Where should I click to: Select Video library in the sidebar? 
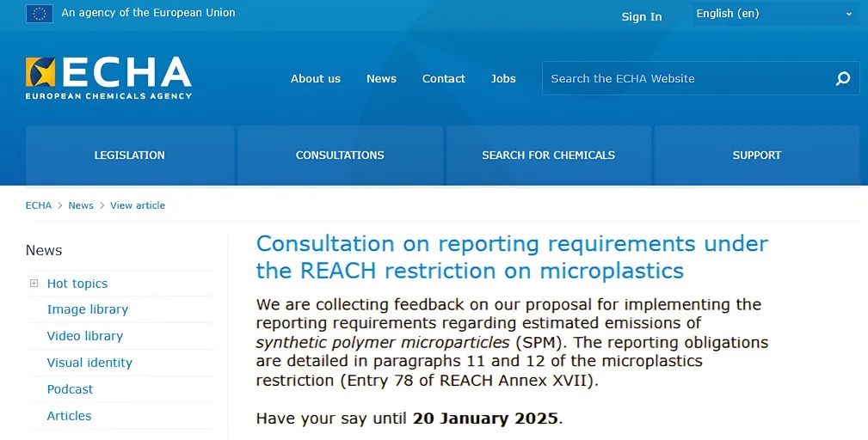click(x=84, y=336)
